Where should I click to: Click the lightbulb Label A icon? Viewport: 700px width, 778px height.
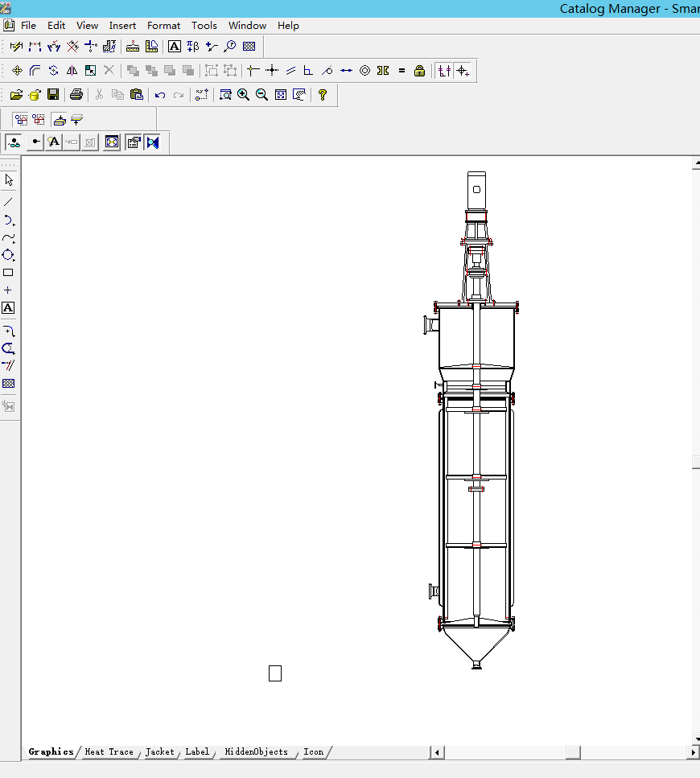coord(53,142)
